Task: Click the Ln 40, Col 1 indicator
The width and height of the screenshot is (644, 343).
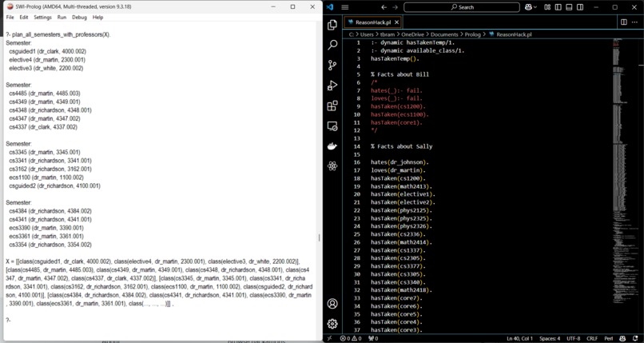Action: (519, 338)
